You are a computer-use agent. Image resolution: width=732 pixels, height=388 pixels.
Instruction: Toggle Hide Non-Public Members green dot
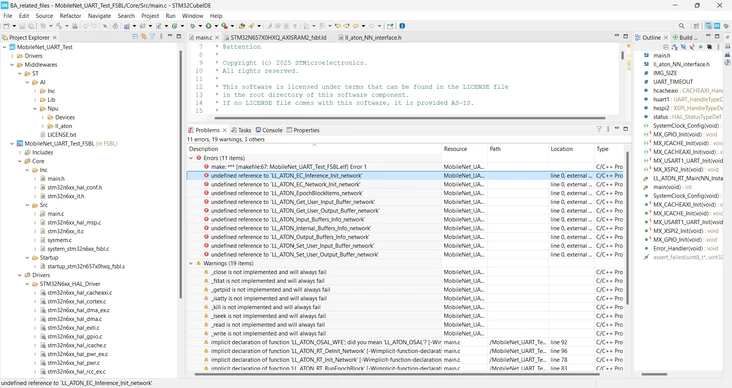701,47
